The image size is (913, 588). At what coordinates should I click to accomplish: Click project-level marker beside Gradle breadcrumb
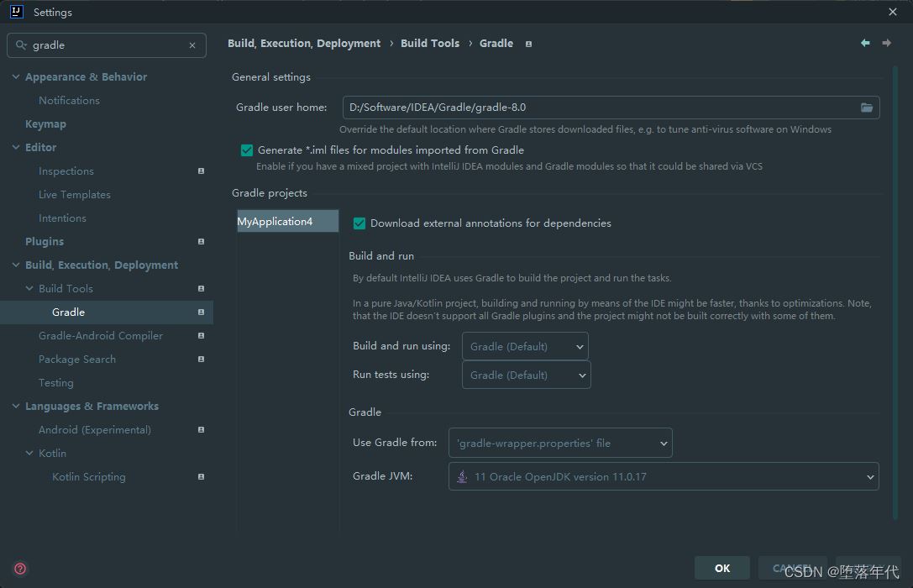tap(528, 44)
